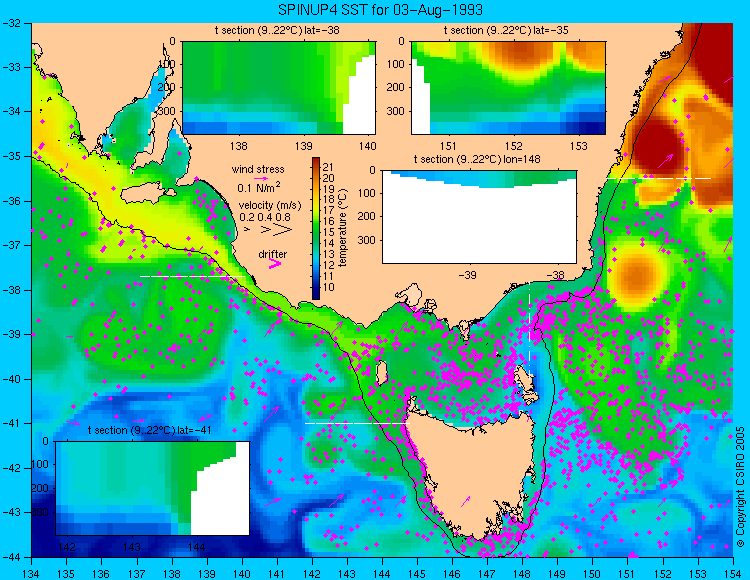
Task: Click the title "SPINUP4 SST for 03-Aug-1993"
Action: click(x=380, y=9)
